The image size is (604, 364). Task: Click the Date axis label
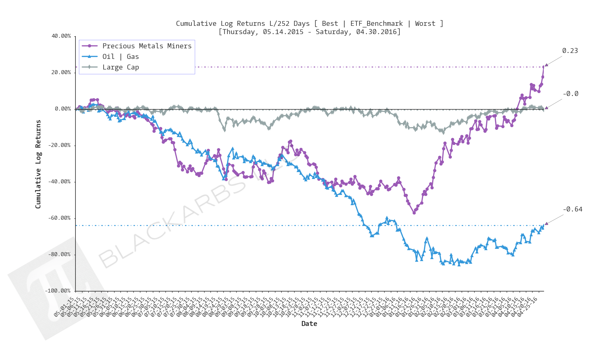pyautogui.click(x=309, y=324)
